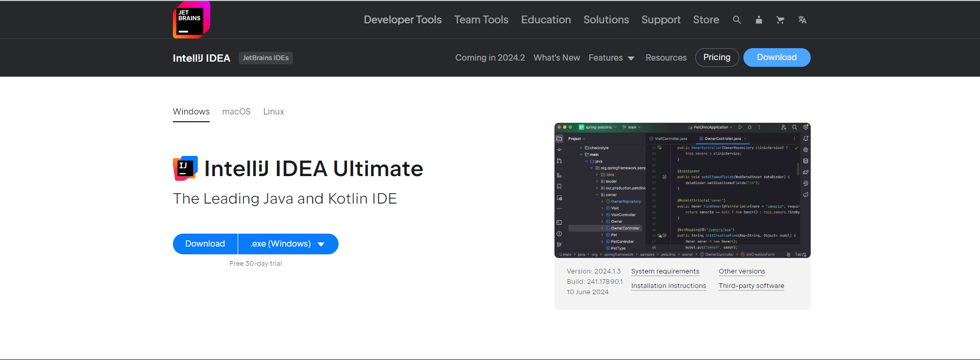This screenshot has height=360, width=980.
Task: Click the IDE screenshot preview image
Action: tap(682, 190)
